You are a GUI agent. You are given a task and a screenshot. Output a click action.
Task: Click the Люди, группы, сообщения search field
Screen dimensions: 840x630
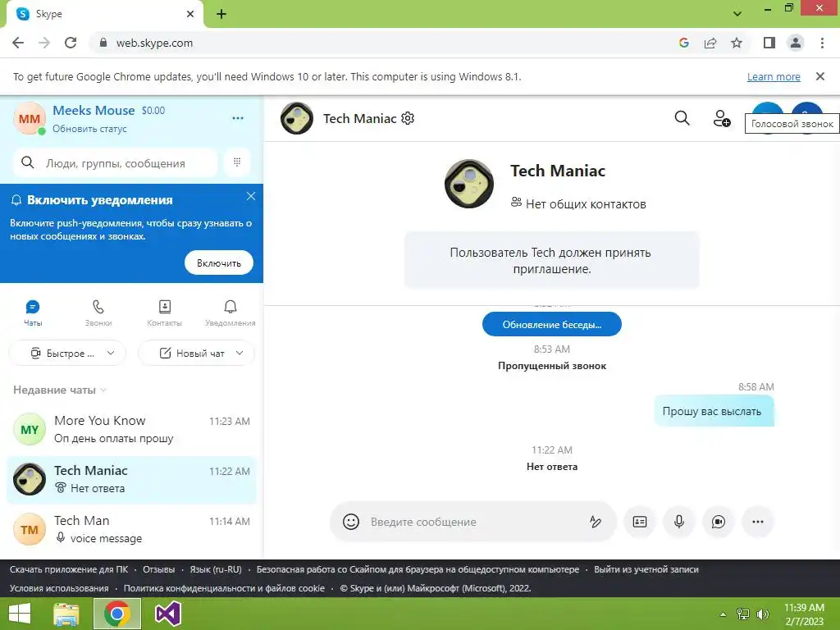[x=115, y=163]
